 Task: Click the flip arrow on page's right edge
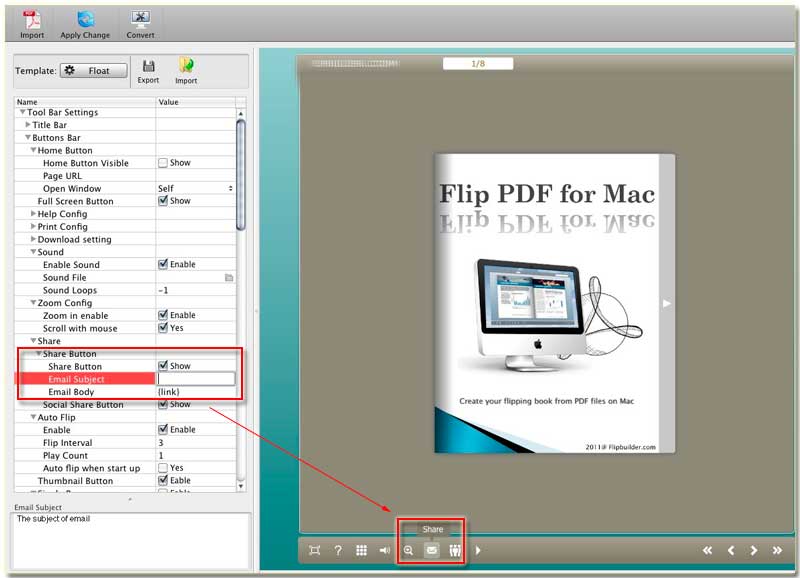tap(666, 304)
